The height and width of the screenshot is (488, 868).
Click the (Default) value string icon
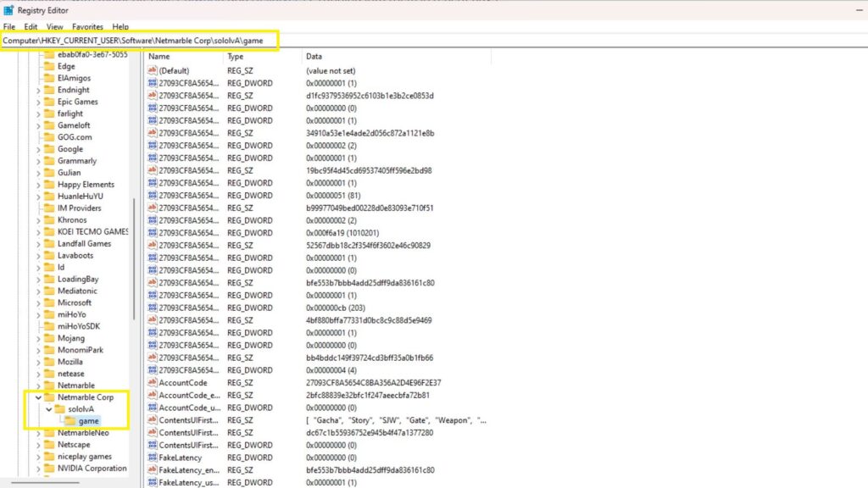pos(153,70)
